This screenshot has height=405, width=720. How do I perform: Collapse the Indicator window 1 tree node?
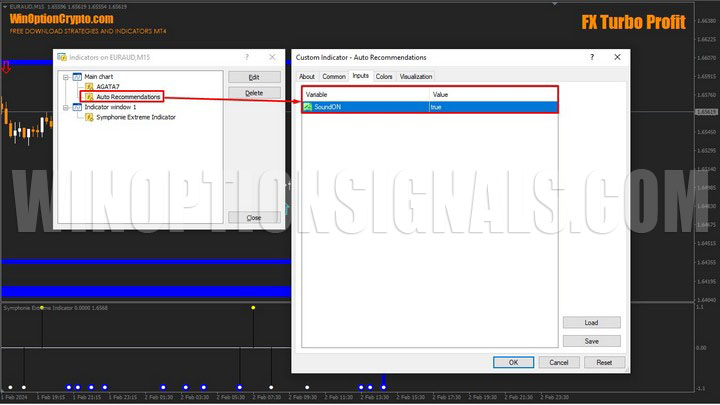click(x=65, y=107)
